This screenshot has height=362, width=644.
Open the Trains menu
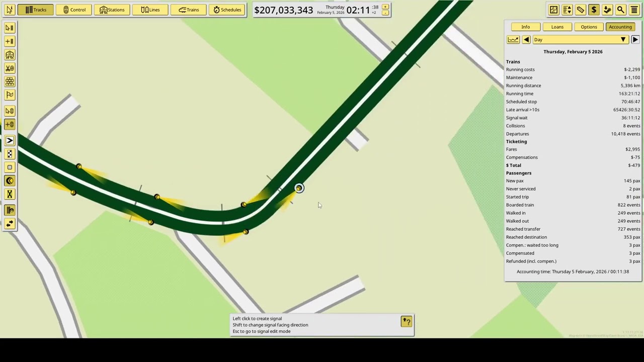click(189, 10)
